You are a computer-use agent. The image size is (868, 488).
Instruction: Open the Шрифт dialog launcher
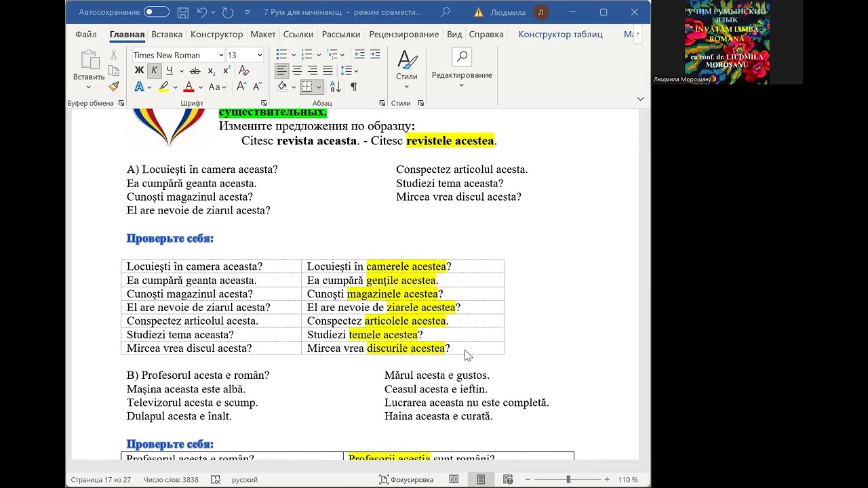(264, 103)
